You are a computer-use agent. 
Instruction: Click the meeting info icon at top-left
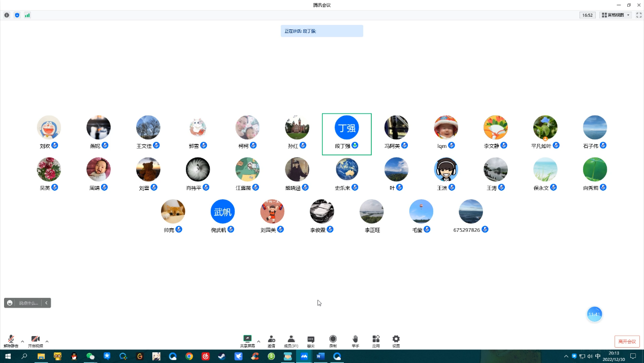pyautogui.click(x=7, y=15)
